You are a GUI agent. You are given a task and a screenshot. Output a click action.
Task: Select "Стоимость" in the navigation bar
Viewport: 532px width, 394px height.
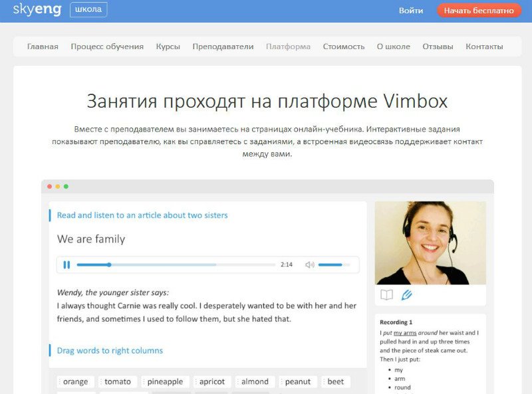pos(344,47)
